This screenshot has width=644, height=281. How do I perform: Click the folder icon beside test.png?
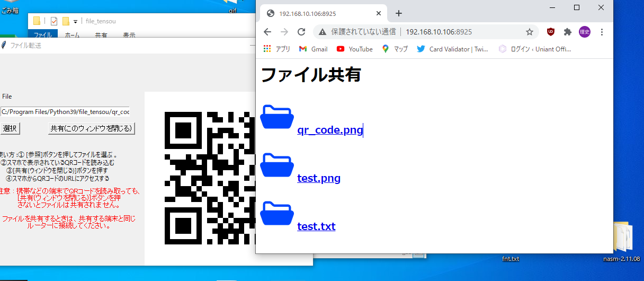(277, 165)
